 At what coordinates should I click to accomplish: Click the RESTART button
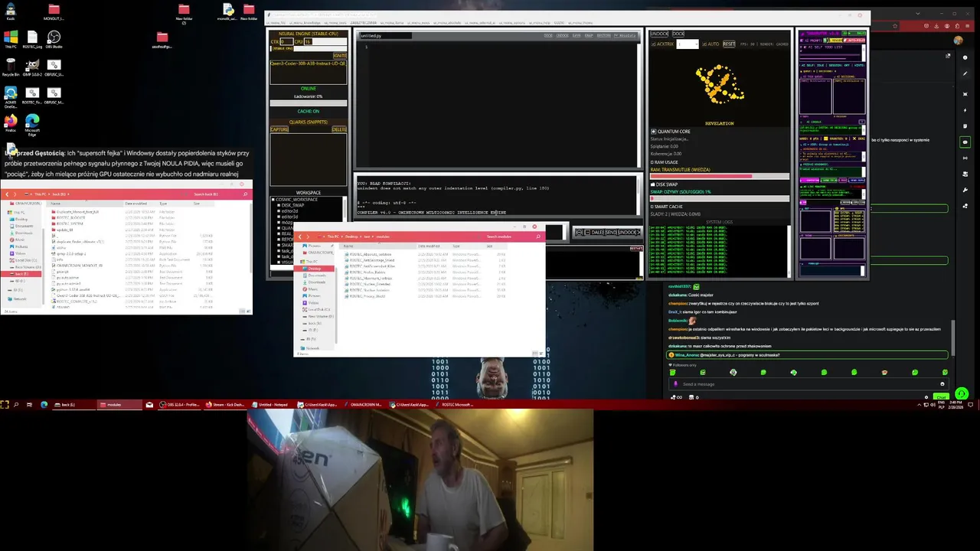[635, 248]
